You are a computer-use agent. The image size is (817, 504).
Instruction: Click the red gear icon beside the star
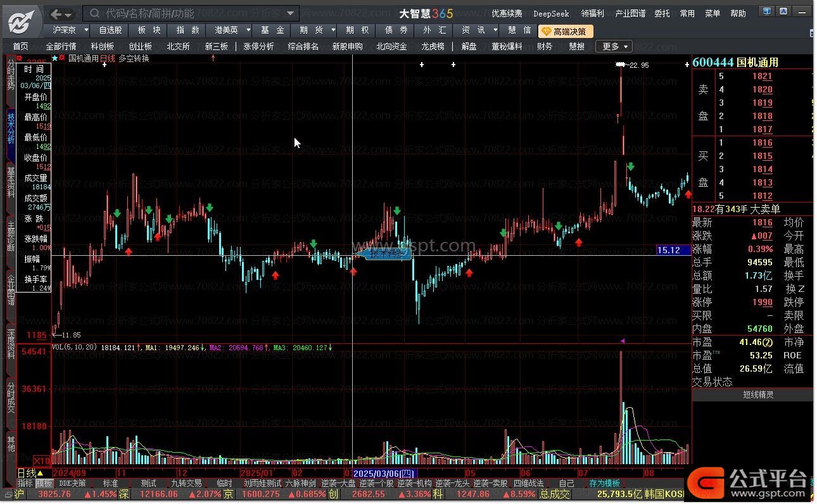62,58
